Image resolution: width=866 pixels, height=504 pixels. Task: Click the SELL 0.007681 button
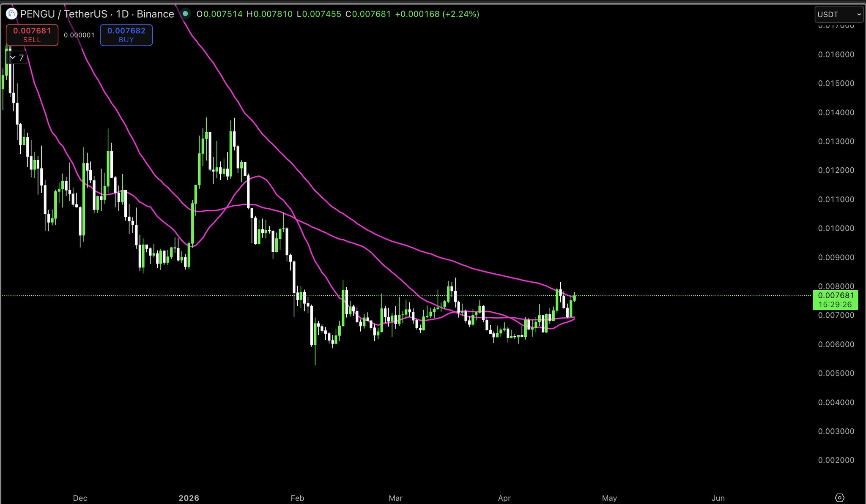[32, 35]
